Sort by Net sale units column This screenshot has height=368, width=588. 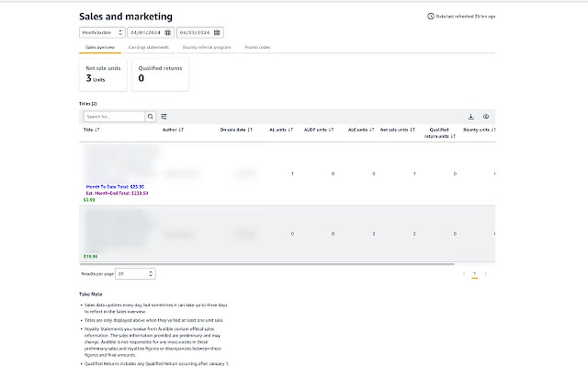pos(398,130)
